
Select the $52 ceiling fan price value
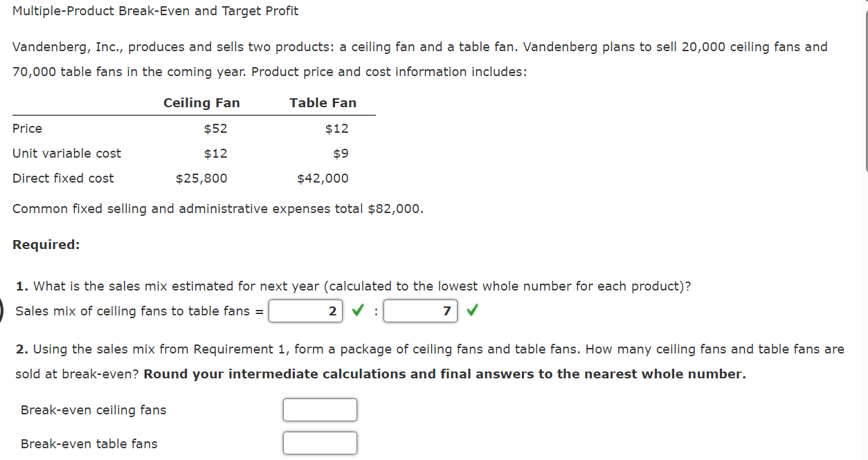pos(215,128)
